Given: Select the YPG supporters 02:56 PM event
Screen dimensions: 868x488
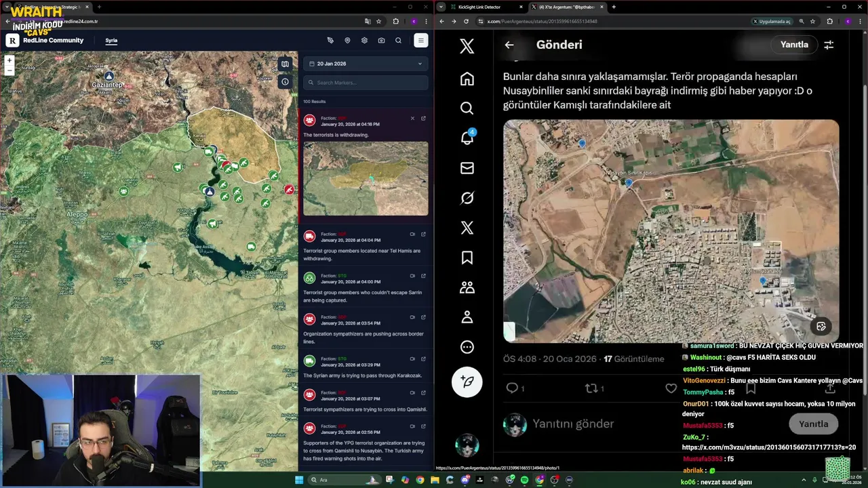Looking at the screenshot, I should tap(366, 443).
